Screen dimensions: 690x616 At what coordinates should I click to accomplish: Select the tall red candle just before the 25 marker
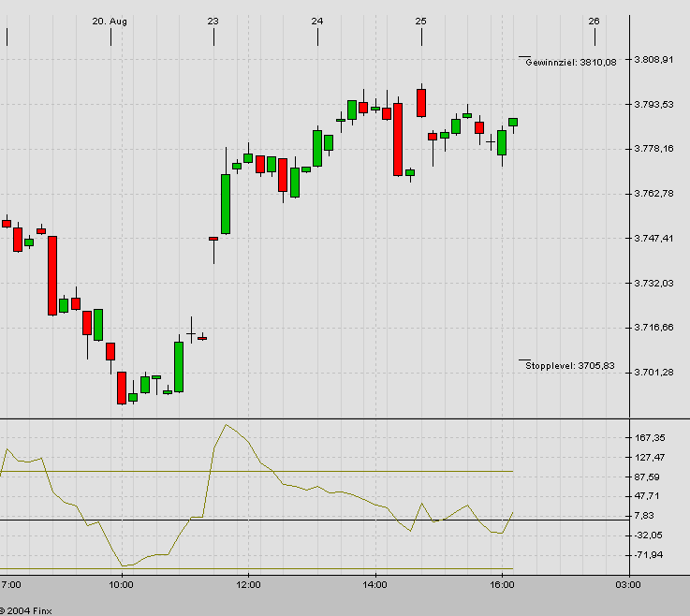click(x=398, y=139)
